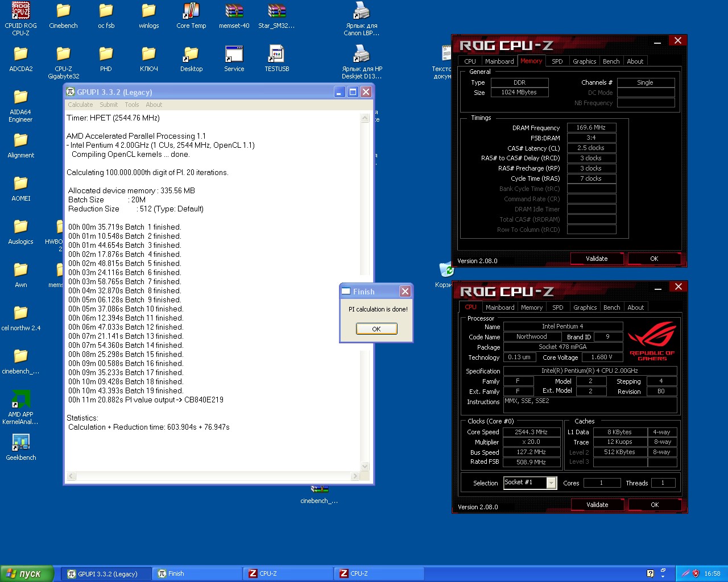Click the GPUPI vertical scrollbar down arrow

365,466
